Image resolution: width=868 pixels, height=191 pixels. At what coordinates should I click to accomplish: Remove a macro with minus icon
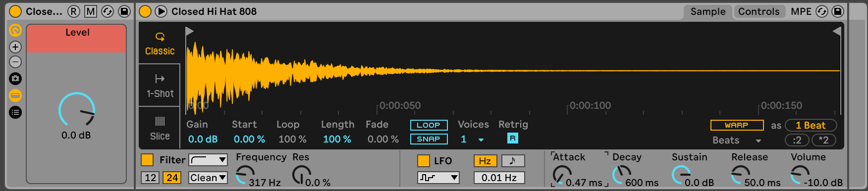[15, 62]
